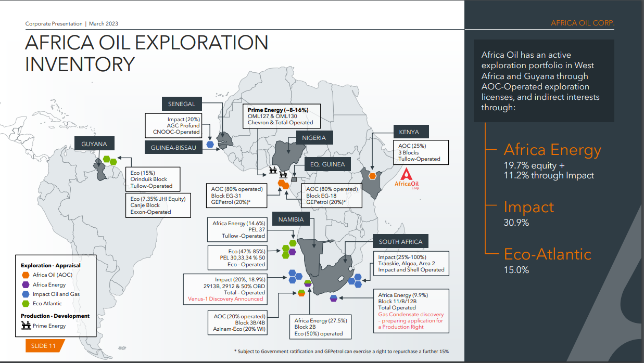The width and height of the screenshot is (644, 363).
Task: Click the 'March 2023' header date
Action: (x=105, y=23)
